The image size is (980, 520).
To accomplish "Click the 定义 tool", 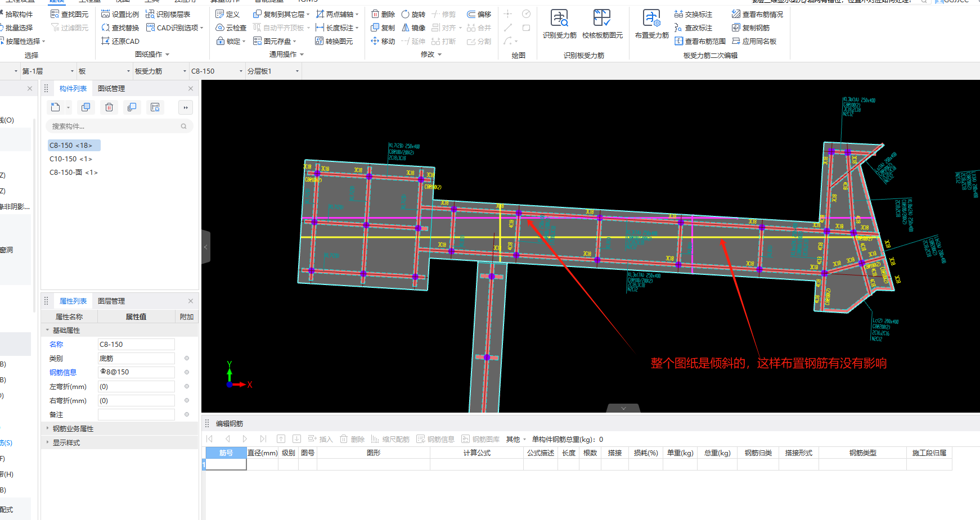I will tap(228, 14).
